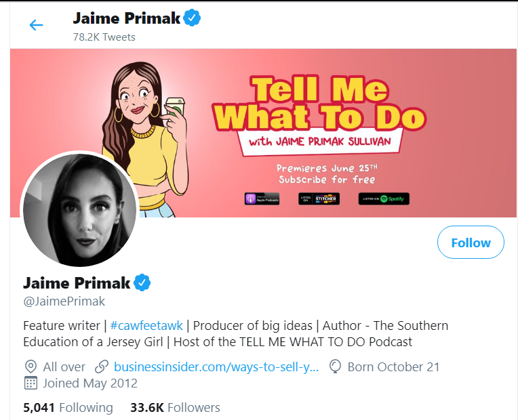518x420 pixels.
Task: Click the verified badge beside the profile name
Action: point(143,282)
